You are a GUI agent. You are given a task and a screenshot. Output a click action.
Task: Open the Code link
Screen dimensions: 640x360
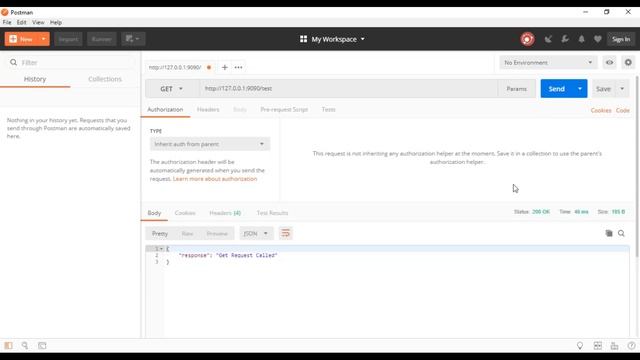click(622, 110)
